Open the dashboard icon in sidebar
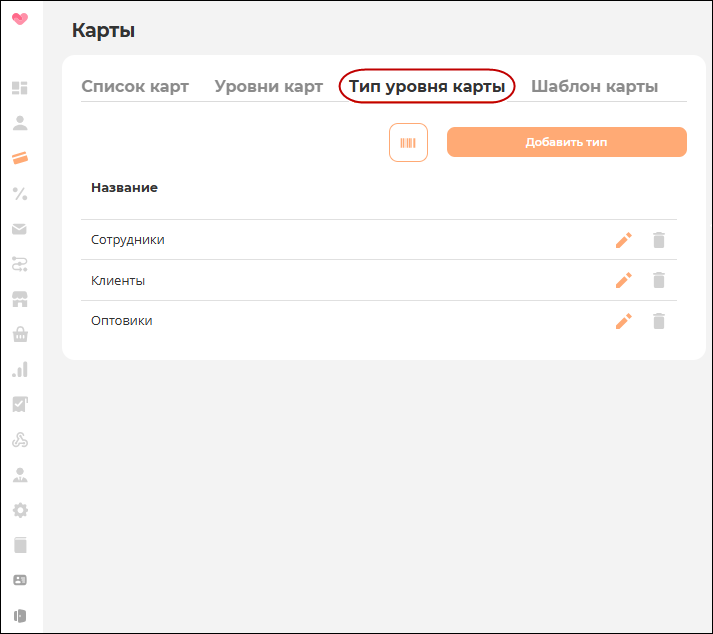 pos(20,88)
